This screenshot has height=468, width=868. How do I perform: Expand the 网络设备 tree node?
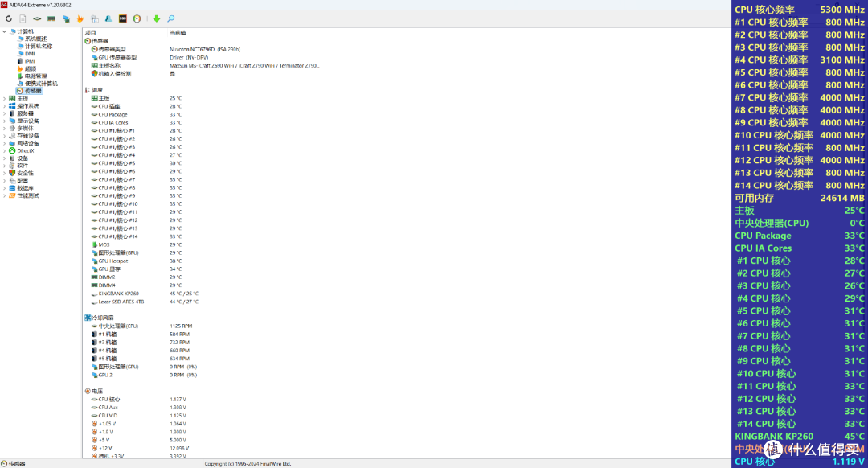tap(5, 143)
